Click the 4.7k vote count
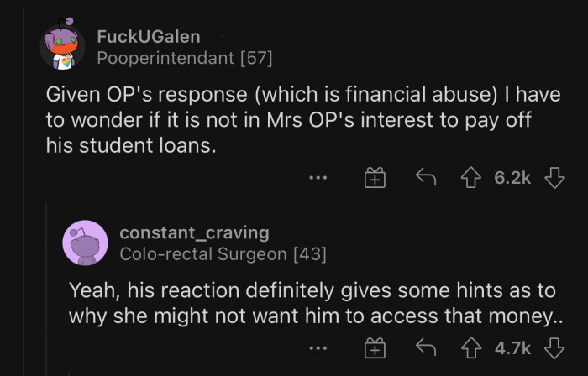Viewport: 588px width, 376px height. pos(512,347)
